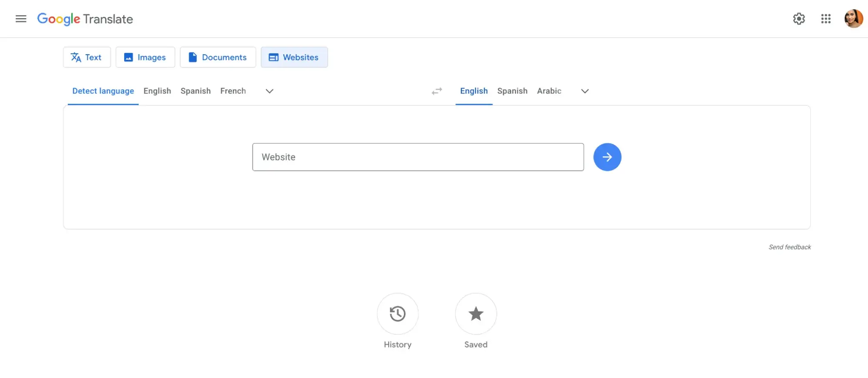This screenshot has width=868, height=378.
Task: Open translation History
Action: [397, 314]
